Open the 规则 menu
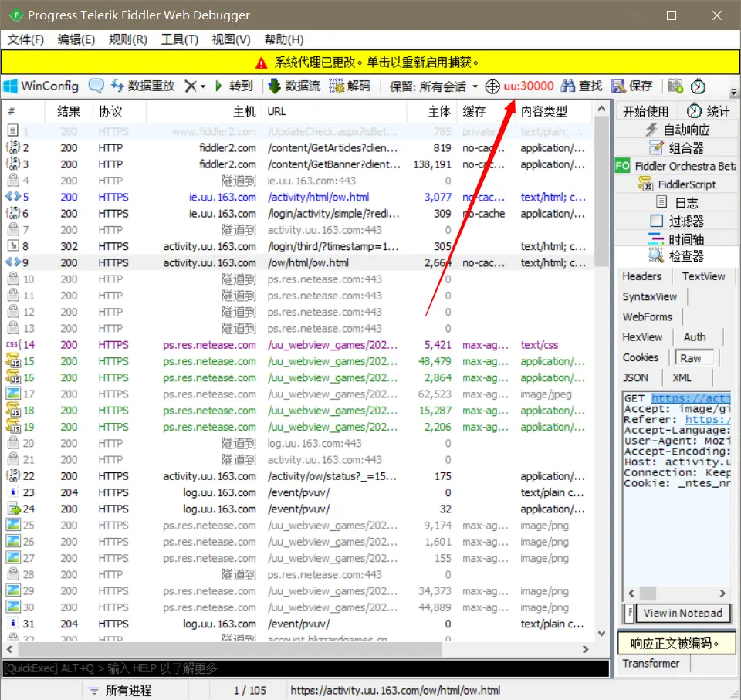This screenshot has height=700, width=741. pyautogui.click(x=127, y=39)
